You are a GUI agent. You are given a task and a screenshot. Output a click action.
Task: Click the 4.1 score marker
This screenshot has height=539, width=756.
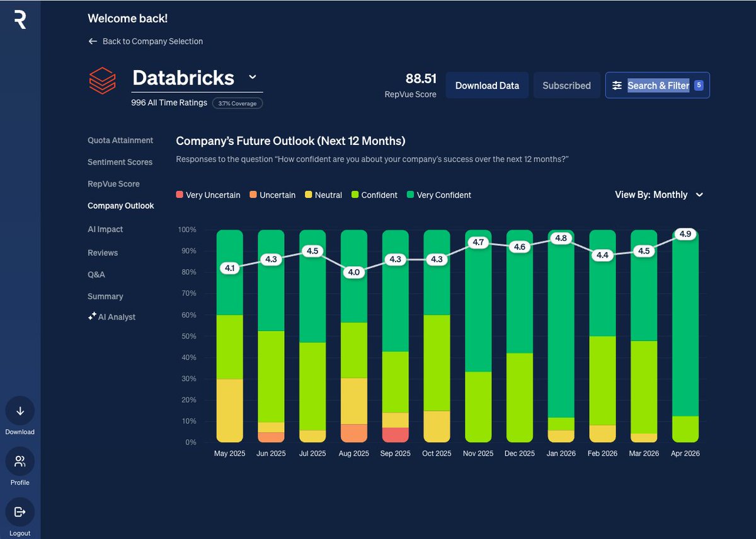(229, 268)
